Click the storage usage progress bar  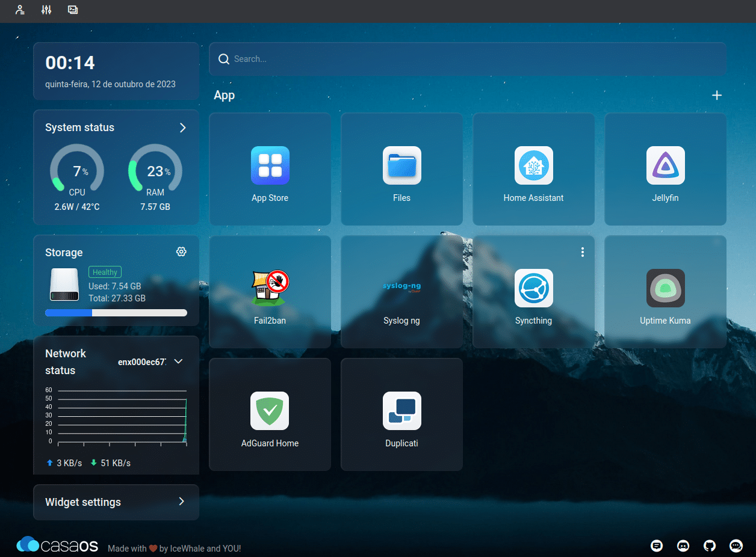pyautogui.click(x=116, y=313)
